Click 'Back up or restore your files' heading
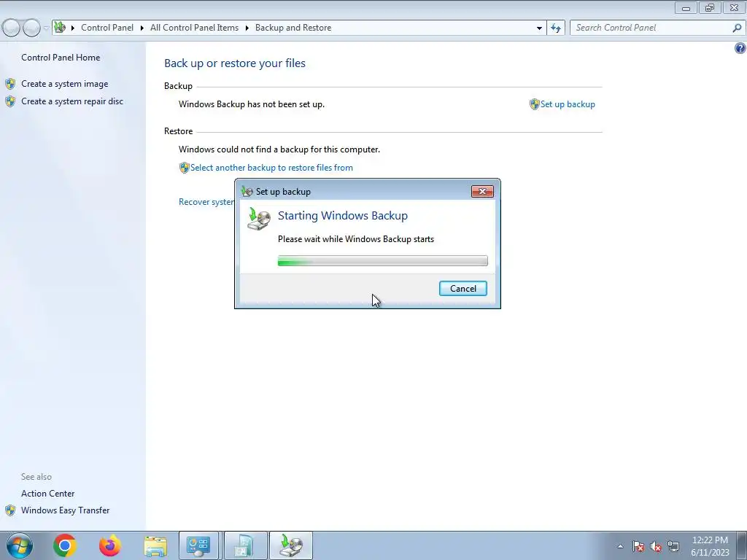Screen dimensions: 747x560 [x=235, y=63]
